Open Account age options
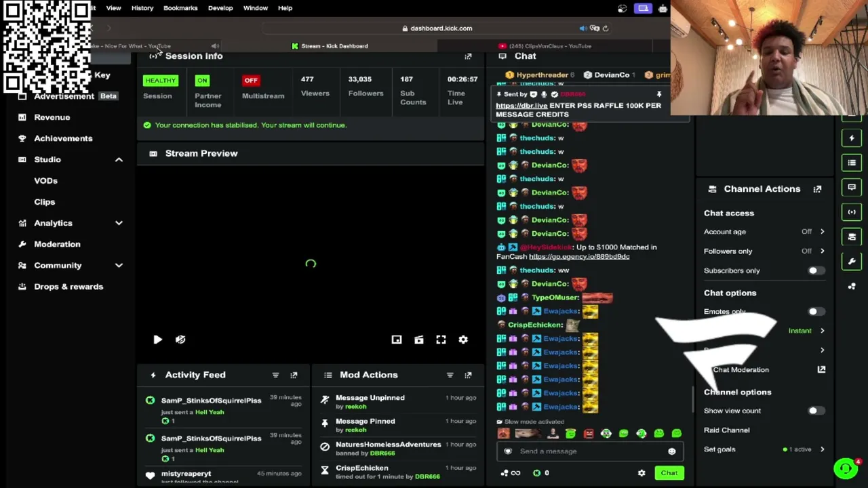This screenshot has width=868, height=488. tap(764, 232)
